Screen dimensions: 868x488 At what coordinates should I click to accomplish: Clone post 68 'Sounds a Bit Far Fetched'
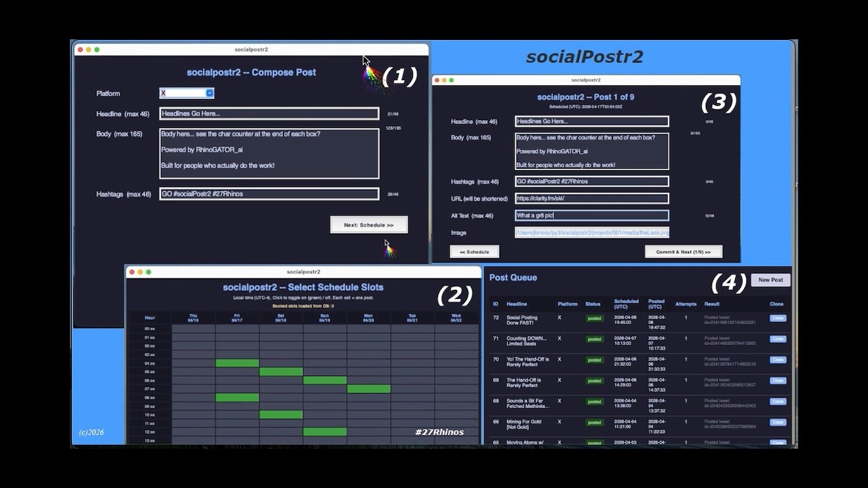click(x=778, y=401)
